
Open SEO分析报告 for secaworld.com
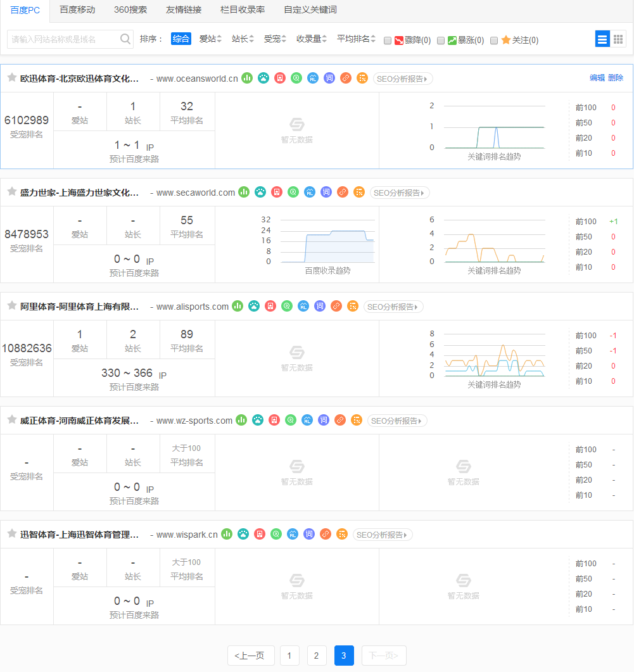click(x=400, y=193)
